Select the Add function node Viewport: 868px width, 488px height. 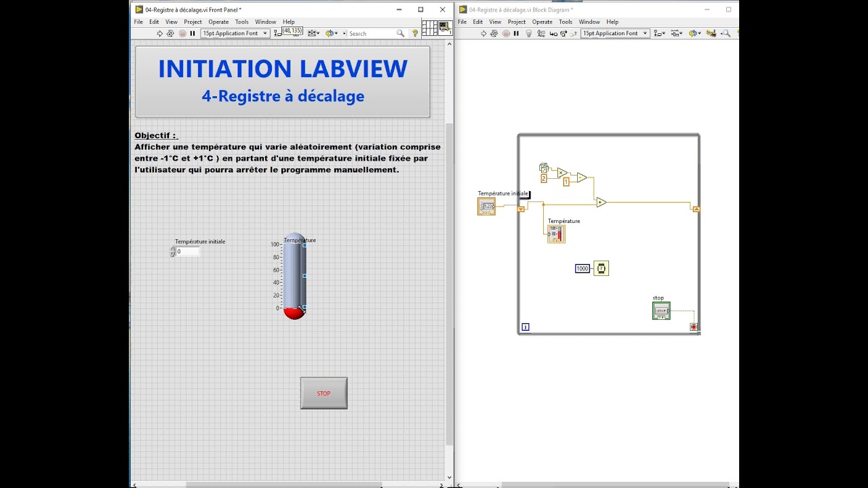pos(601,202)
